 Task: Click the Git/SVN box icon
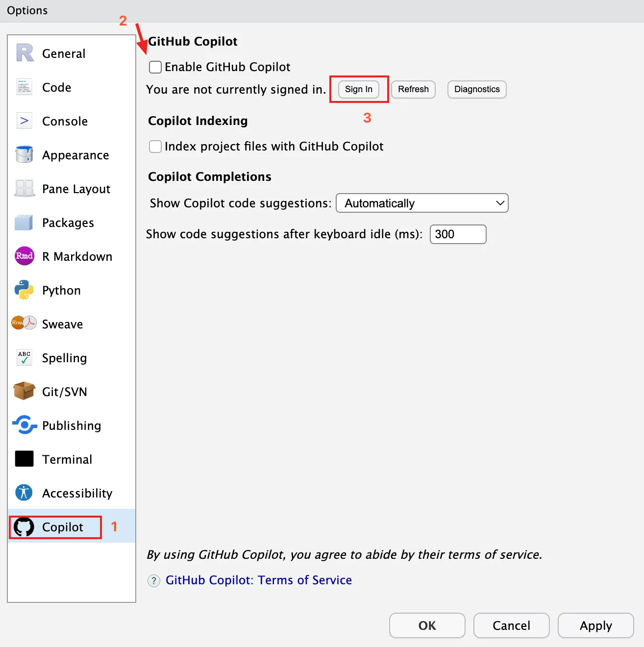coord(25,391)
